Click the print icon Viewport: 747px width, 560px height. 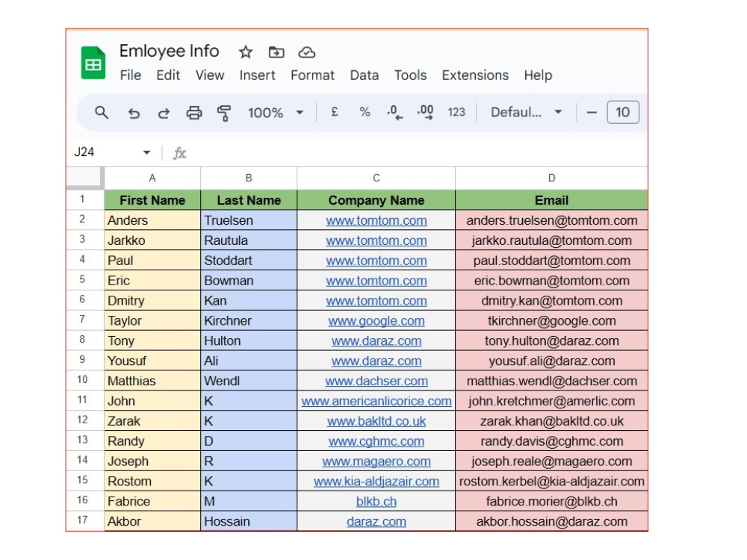pyautogui.click(x=194, y=113)
